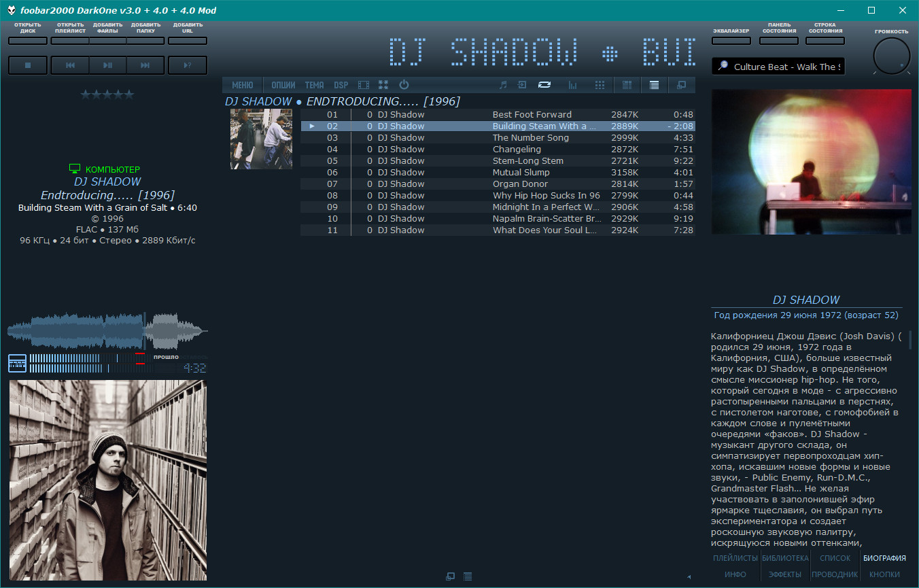919x588 pixels.
Task: Click the power icon in toolbar
Action: 404,85
